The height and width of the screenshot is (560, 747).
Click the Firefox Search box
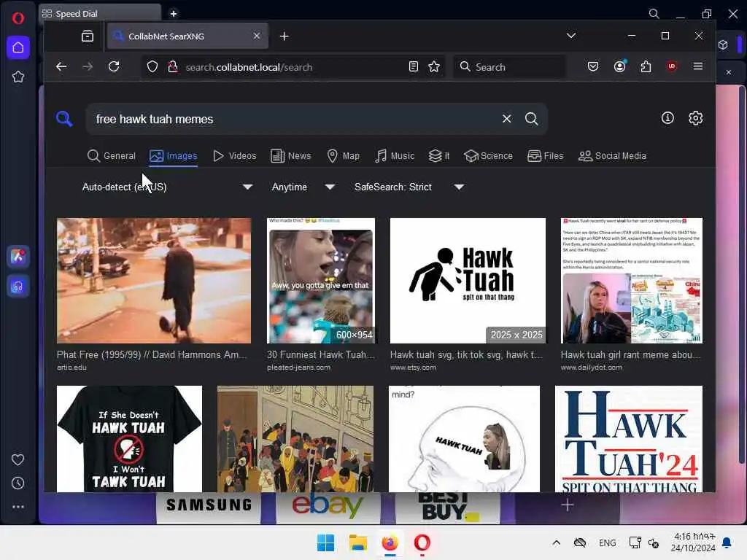click(x=510, y=66)
